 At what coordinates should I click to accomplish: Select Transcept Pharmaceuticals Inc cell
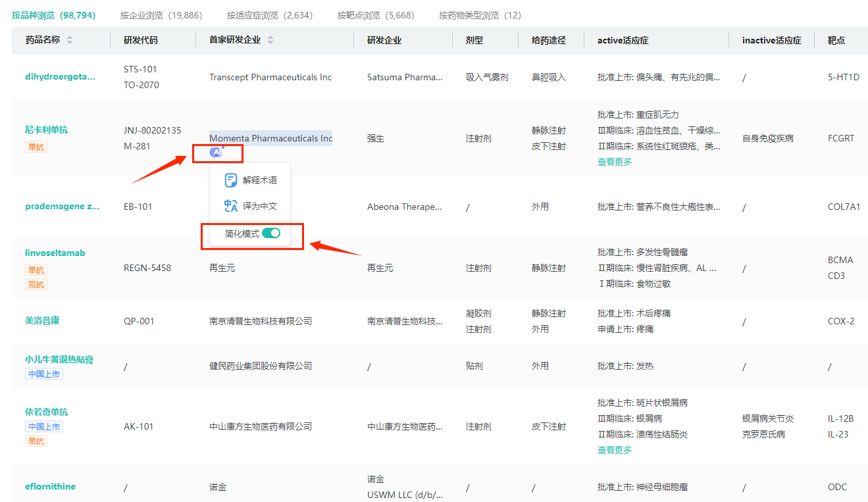point(270,77)
